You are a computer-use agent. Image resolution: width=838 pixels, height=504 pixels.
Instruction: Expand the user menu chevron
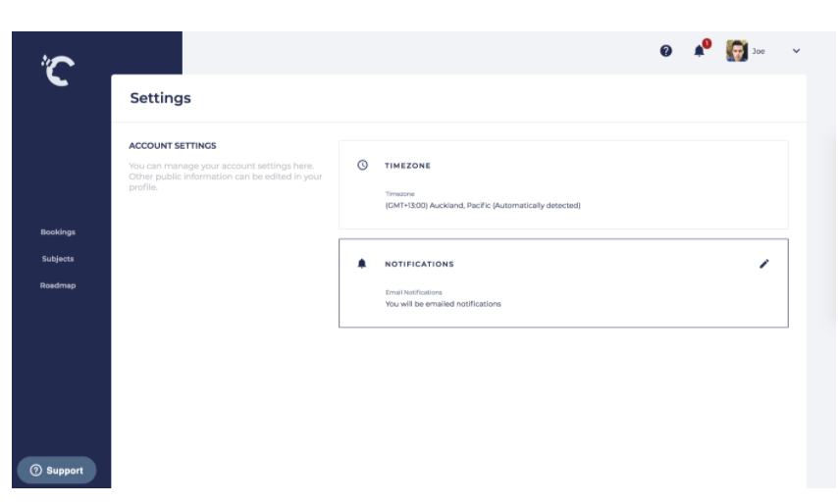coord(796,51)
